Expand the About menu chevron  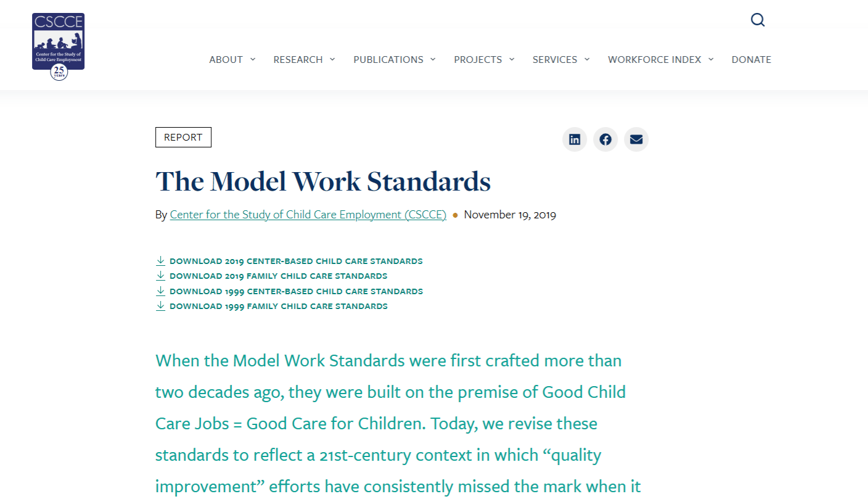tap(253, 59)
